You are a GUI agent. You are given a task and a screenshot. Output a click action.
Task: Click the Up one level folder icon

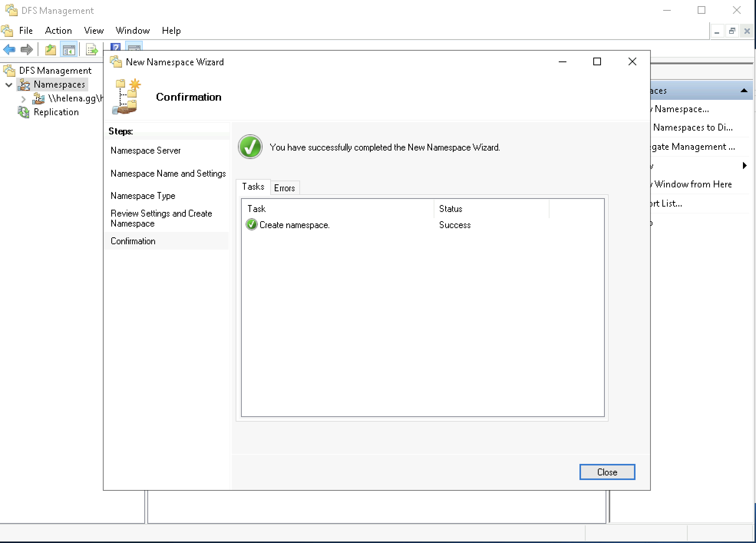click(x=51, y=50)
